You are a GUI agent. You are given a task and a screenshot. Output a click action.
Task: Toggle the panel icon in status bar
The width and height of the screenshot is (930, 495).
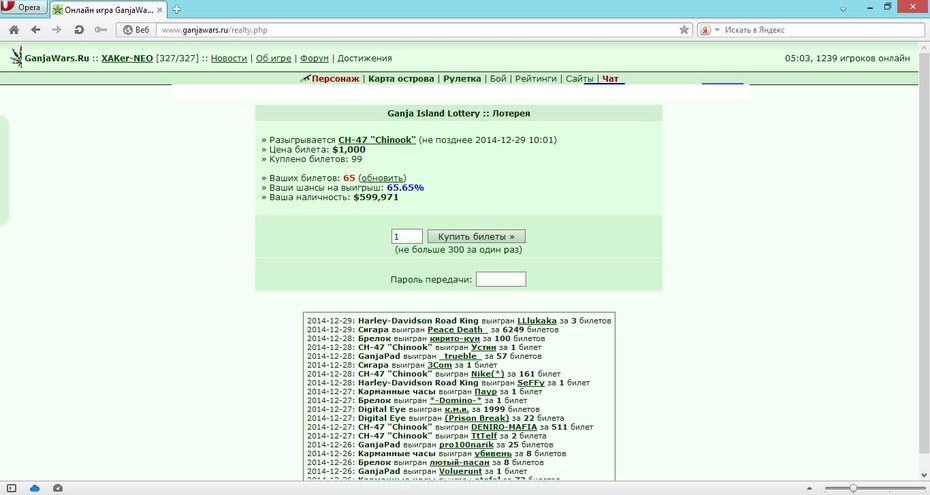click(x=11, y=488)
